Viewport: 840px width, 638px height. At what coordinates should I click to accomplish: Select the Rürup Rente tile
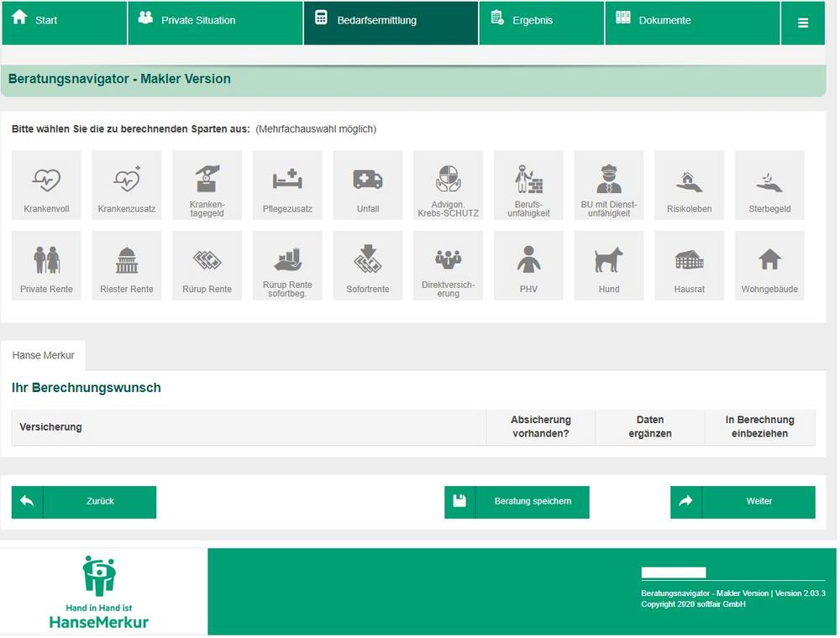click(207, 265)
